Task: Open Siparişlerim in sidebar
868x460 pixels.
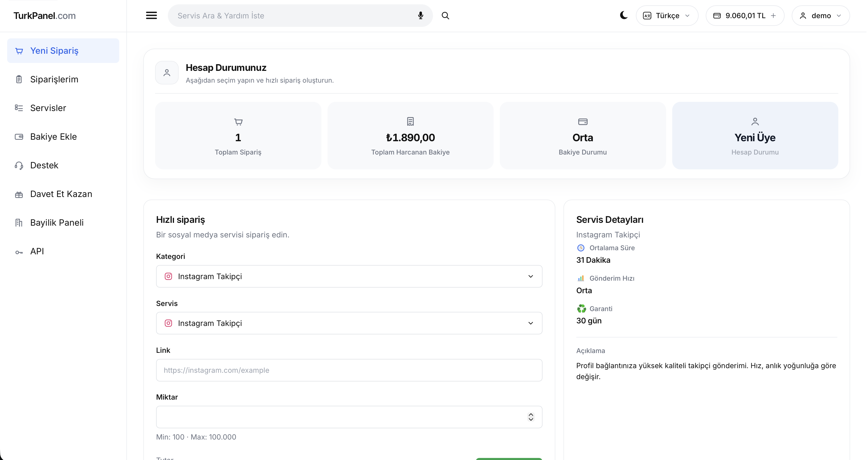Action: (63, 79)
